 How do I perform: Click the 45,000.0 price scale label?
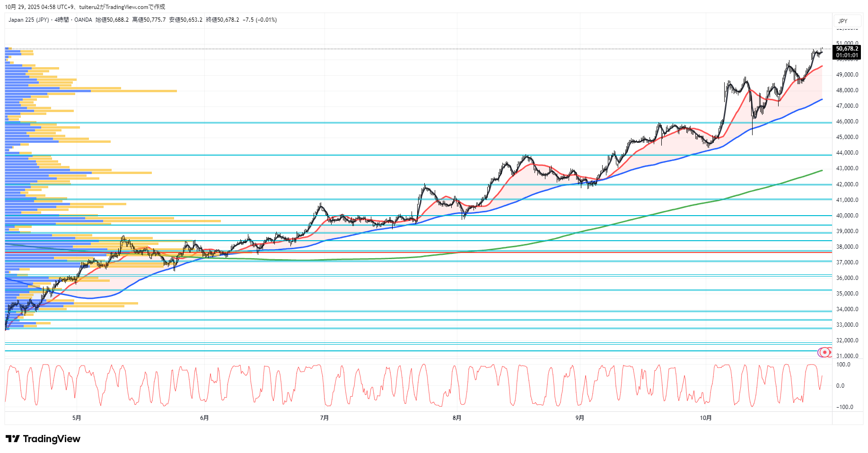847,137
